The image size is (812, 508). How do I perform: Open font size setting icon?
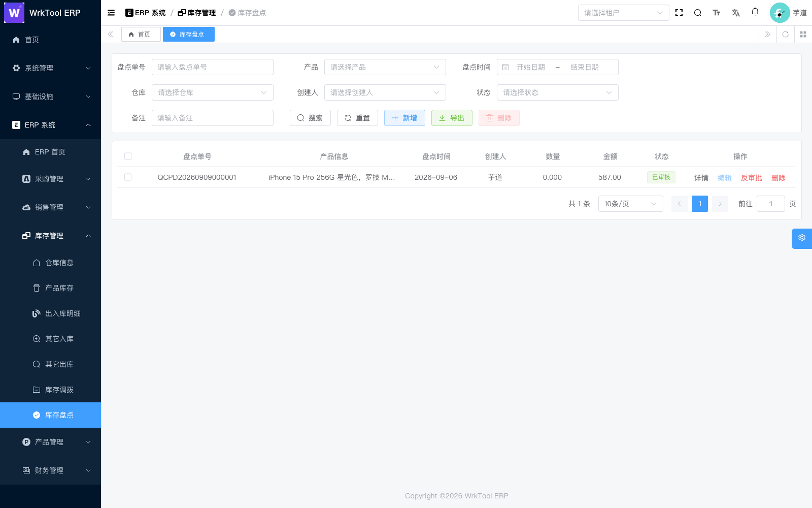[x=717, y=13]
